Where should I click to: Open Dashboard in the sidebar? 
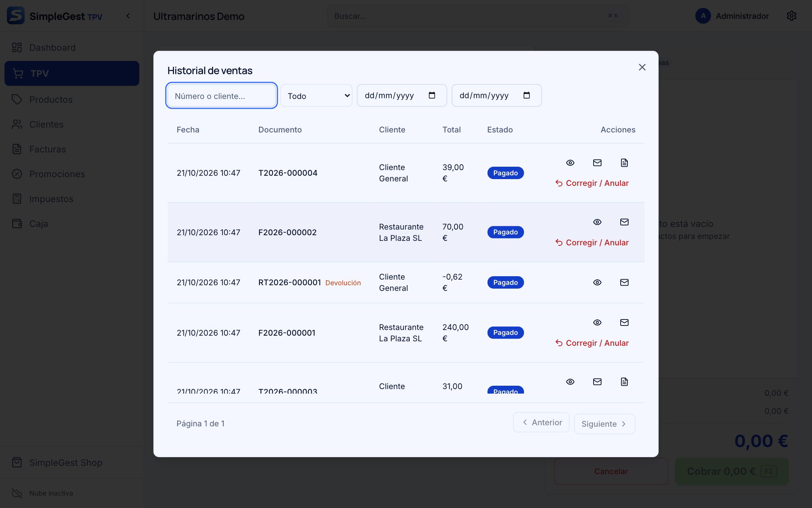tap(72, 47)
